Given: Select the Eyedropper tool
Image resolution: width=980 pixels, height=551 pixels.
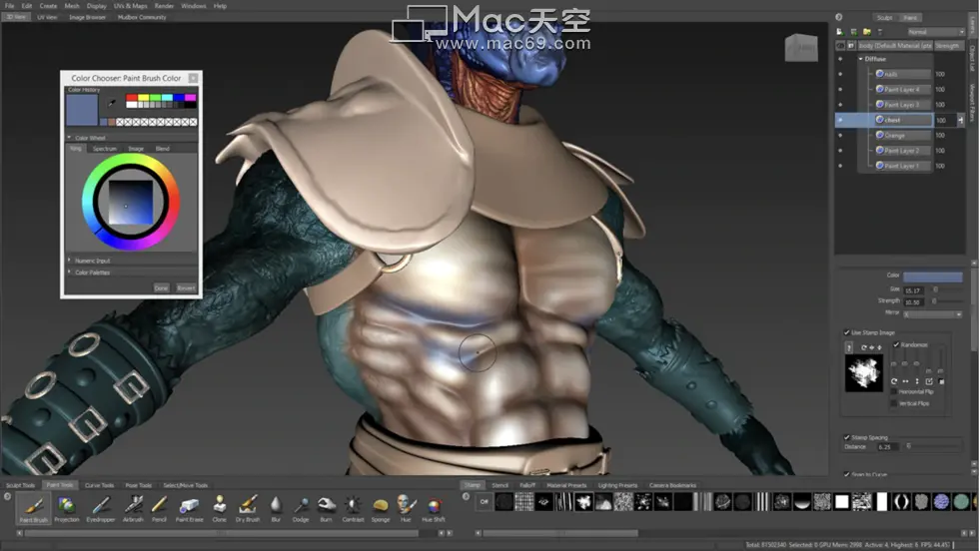Looking at the screenshot, I should click(101, 508).
